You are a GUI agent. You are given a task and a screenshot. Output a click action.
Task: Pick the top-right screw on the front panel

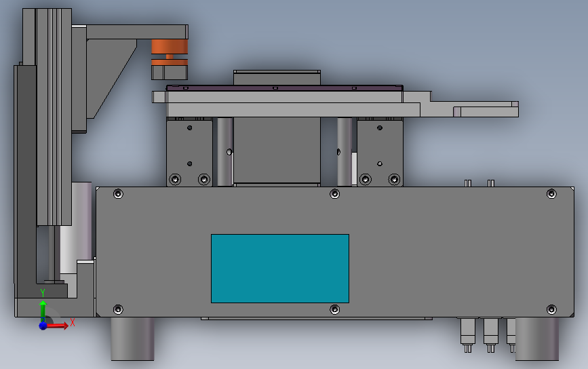point(551,194)
